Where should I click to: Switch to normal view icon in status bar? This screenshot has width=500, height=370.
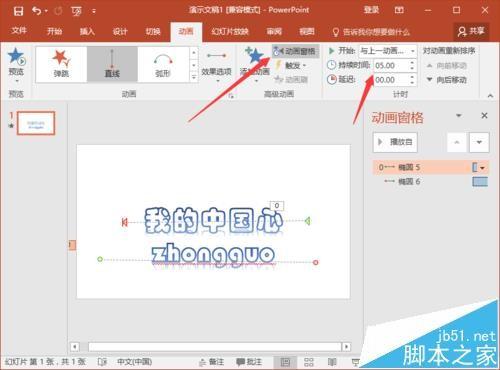click(x=286, y=362)
